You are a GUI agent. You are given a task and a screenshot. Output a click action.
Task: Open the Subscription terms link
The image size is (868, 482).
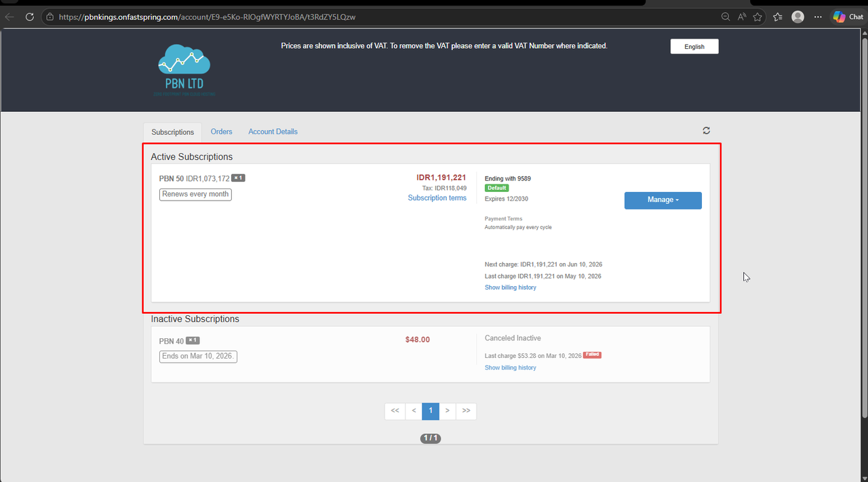click(x=437, y=198)
